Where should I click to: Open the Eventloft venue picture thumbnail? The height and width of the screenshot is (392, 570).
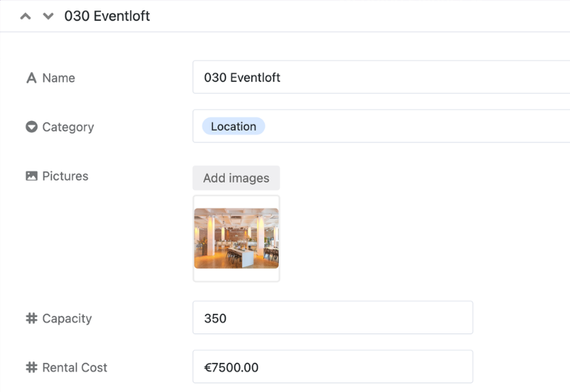(x=236, y=238)
